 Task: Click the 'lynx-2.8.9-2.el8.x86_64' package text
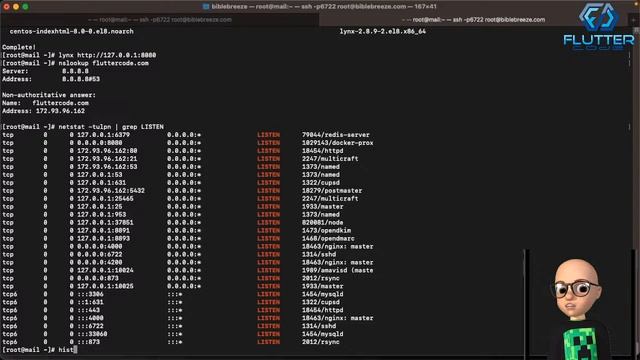(382, 31)
